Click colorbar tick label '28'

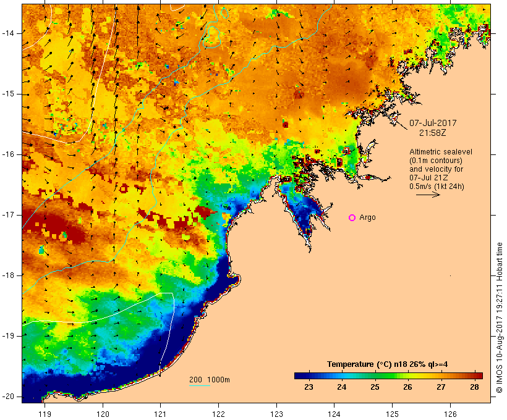click(474, 387)
